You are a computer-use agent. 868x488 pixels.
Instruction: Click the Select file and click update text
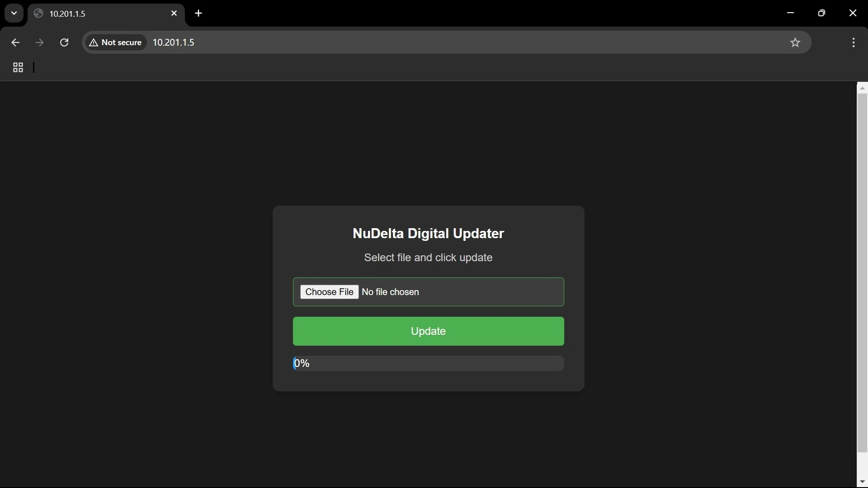(x=428, y=258)
